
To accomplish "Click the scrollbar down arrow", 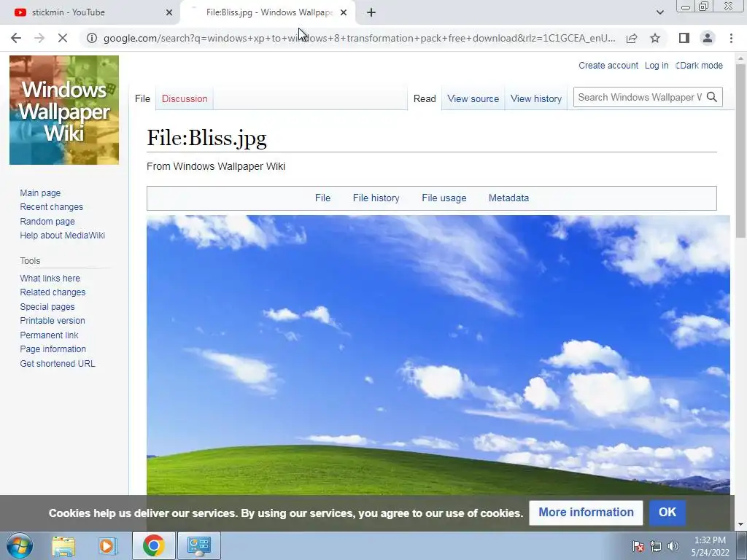I will 740,524.
